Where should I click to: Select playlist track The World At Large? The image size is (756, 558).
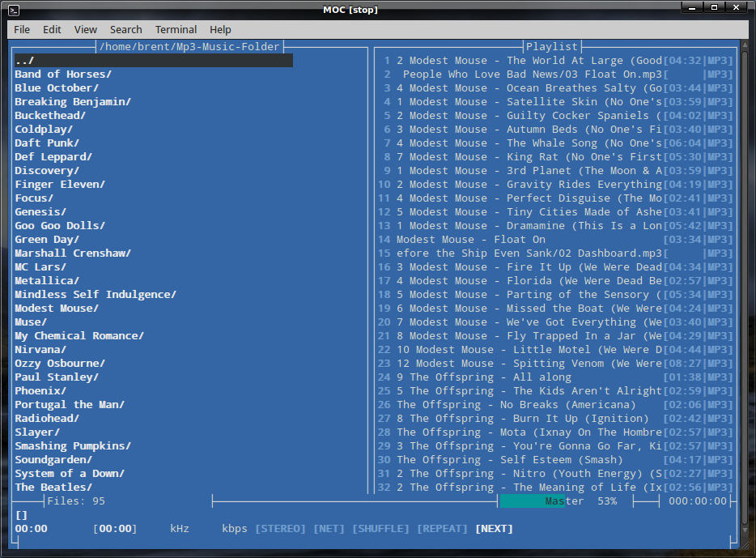click(x=555, y=61)
